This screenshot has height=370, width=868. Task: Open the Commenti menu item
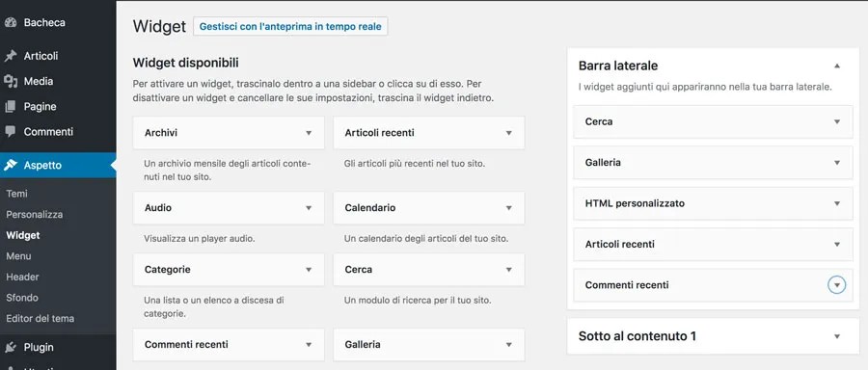pos(48,132)
